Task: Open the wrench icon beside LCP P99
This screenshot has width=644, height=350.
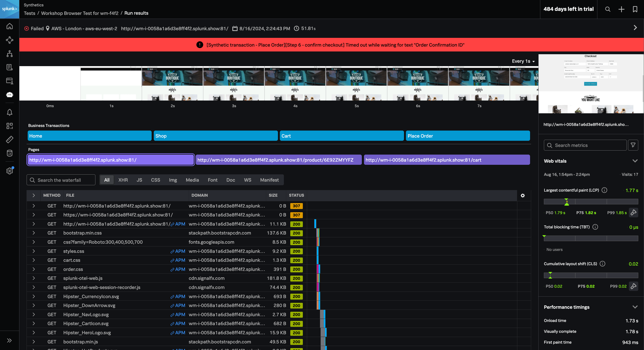Action: pyautogui.click(x=633, y=213)
